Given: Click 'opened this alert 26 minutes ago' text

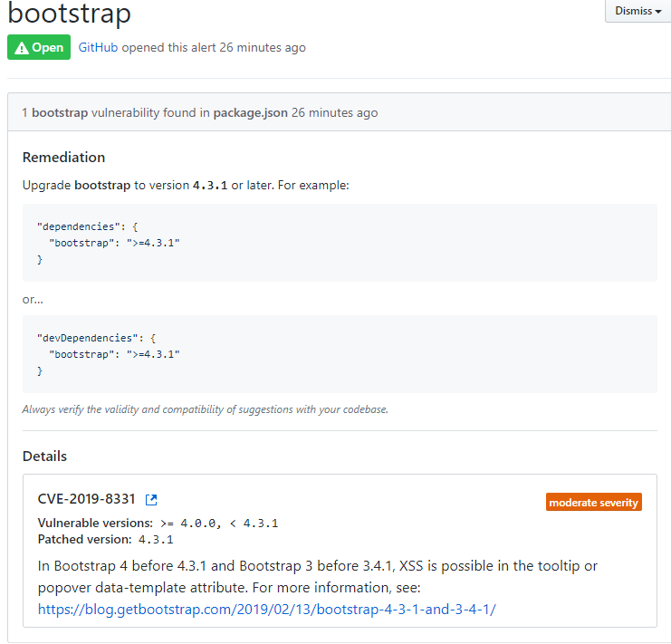Looking at the screenshot, I should click(x=214, y=47).
